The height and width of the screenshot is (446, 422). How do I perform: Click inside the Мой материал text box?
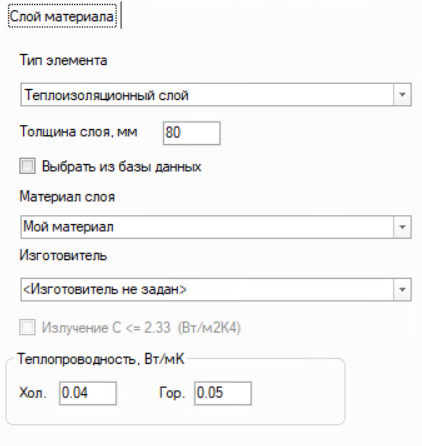(207, 227)
